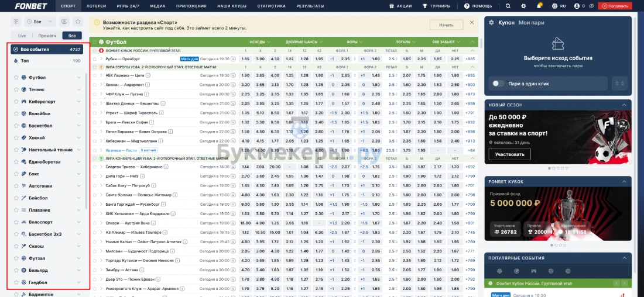This screenshot has height=297, width=644.
Task: Open the Все time period dropdown
Action: click(x=40, y=22)
